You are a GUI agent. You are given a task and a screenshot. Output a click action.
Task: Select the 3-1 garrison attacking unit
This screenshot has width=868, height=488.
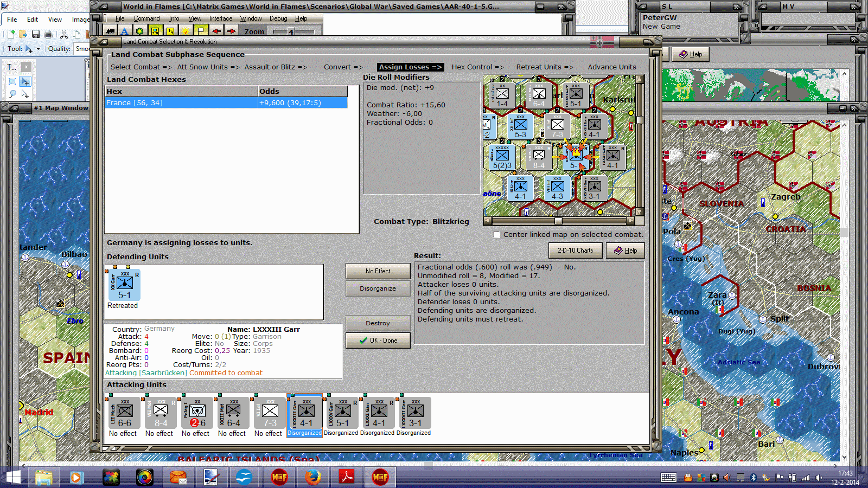click(x=415, y=414)
